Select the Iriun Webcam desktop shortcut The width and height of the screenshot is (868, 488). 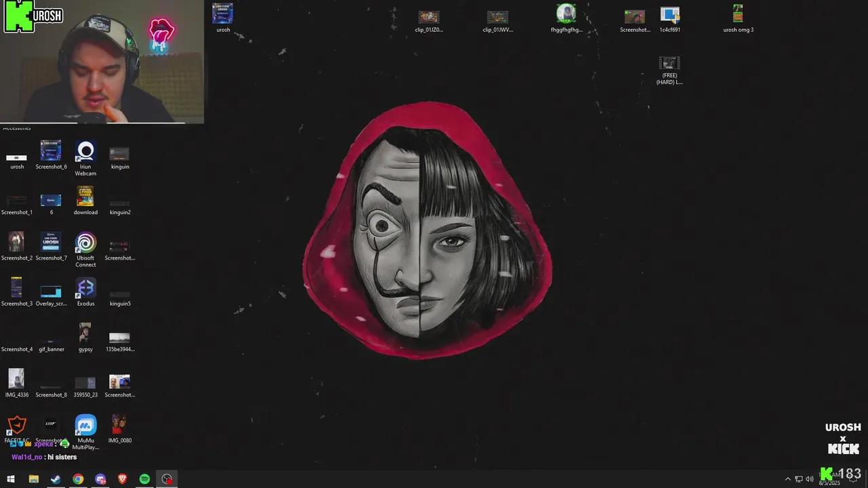tap(85, 159)
